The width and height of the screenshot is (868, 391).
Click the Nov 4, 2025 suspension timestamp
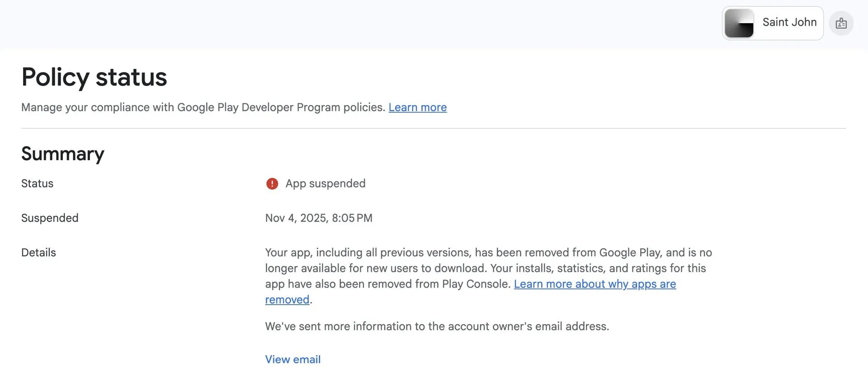(x=319, y=218)
